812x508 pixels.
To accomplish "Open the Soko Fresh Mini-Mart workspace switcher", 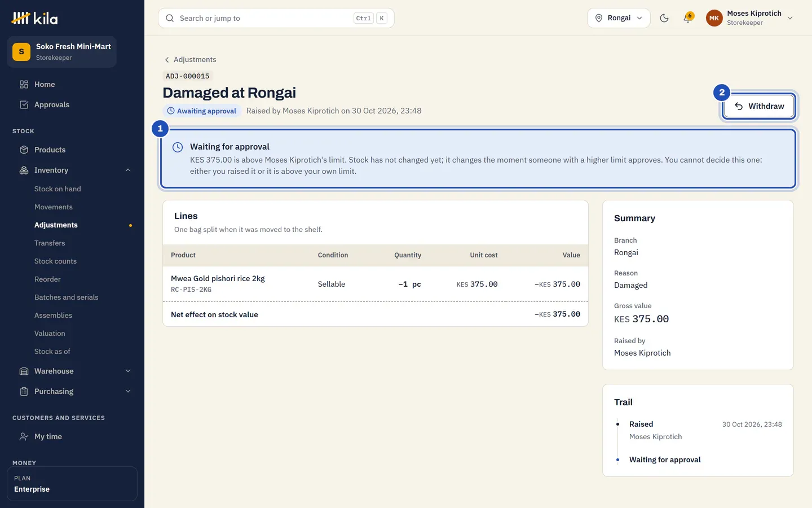I will pyautogui.click(x=62, y=52).
